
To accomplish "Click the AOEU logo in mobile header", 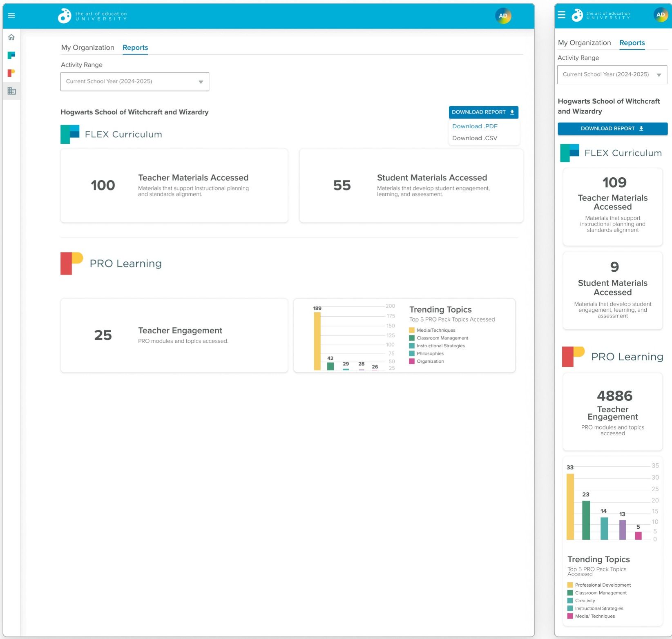I will pos(601,16).
